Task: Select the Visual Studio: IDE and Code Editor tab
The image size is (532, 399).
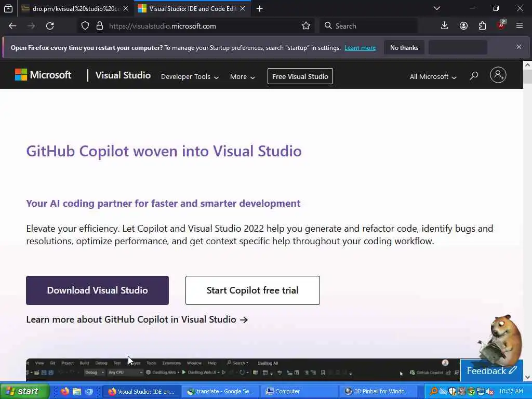Action: coord(193,8)
